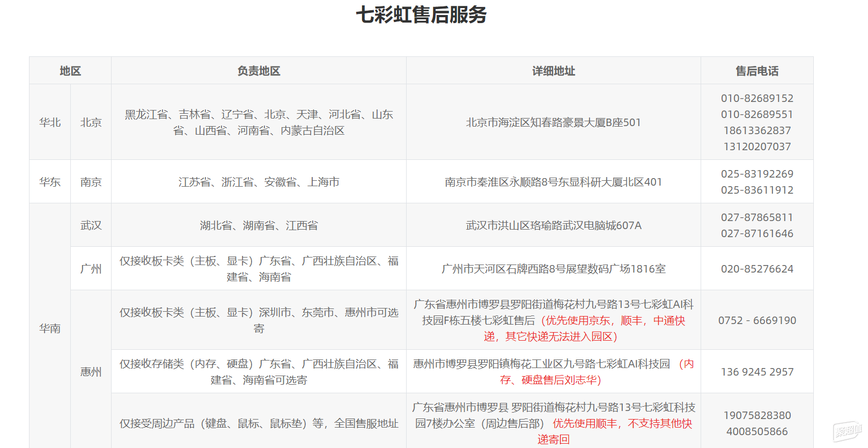This screenshot has height=448, width=868.
Task: Click phone number 010-82689551
Action: [x=757, y=114]
